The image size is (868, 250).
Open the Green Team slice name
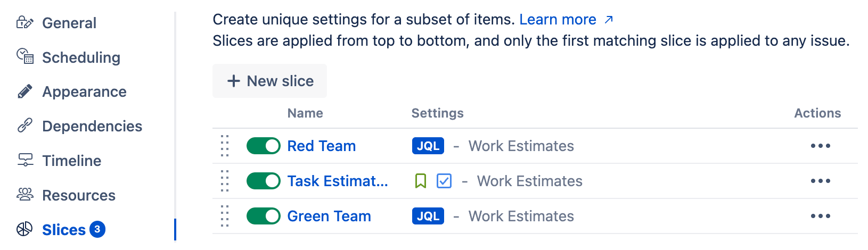pos(329,216)
